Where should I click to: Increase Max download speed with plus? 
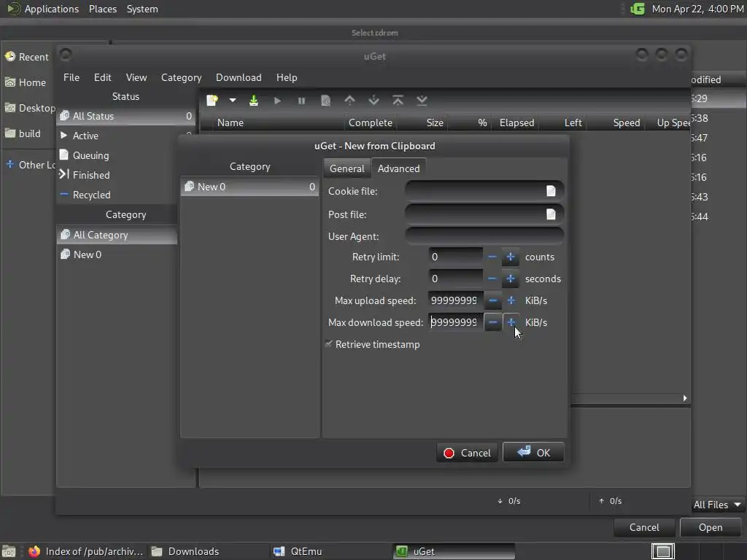pyautogui.click(x=511, y=322)
